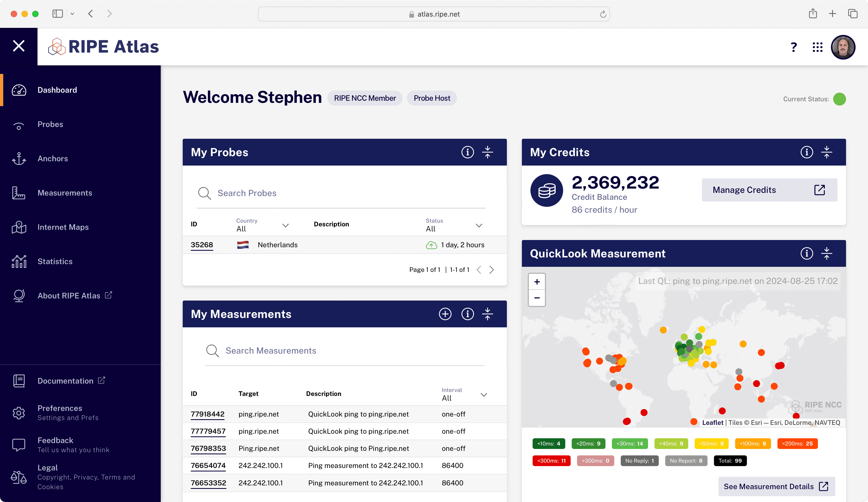The height and width of the screenshot is (502, 868).
Task: Collapse the My Measurements panel
Action: point(488,314)
